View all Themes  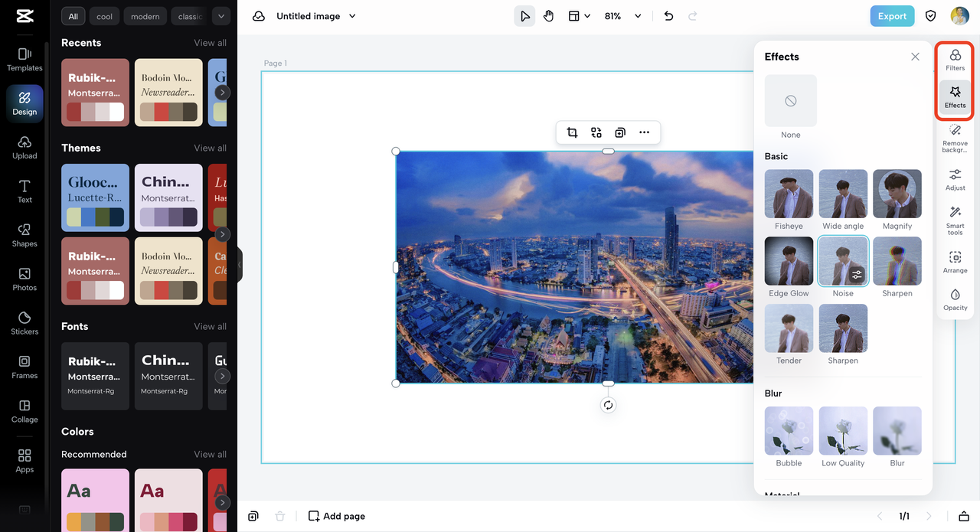coord(210,148)
